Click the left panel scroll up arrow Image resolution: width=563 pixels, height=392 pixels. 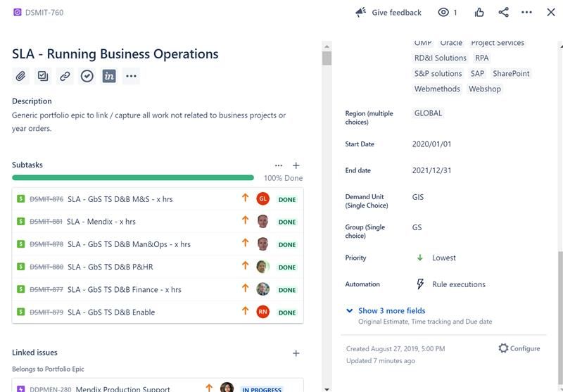(327, 46)
